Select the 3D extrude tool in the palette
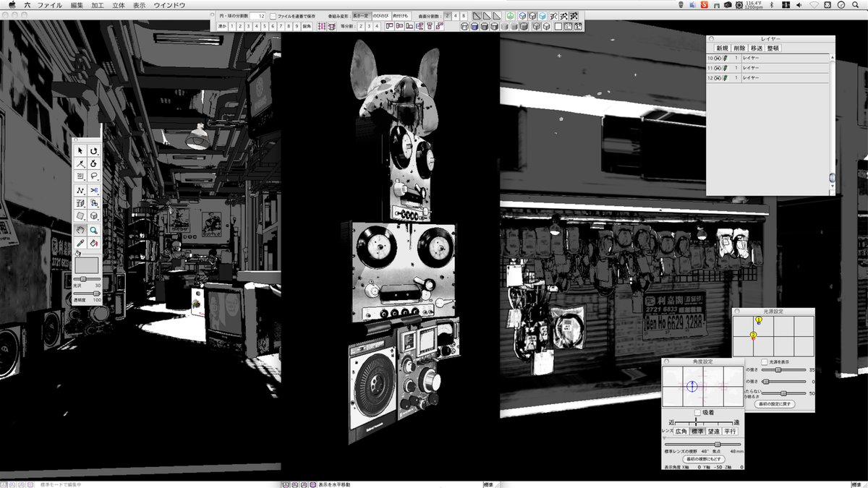Viewport: 868px width, 488px height. pos(80,203)
